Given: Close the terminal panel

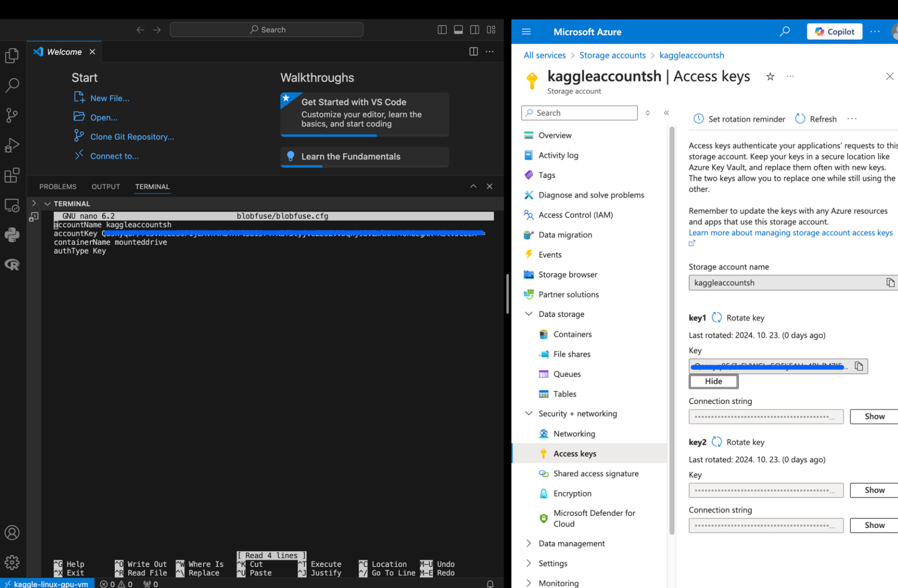Looking at the screenshot, I should [x=490, y=186].
